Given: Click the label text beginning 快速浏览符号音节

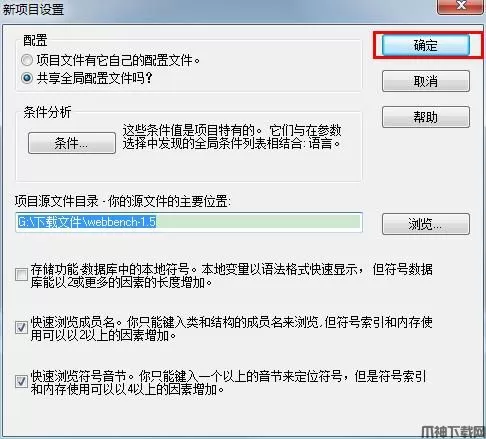Looking at the screenshot, I should click(228, 382).
